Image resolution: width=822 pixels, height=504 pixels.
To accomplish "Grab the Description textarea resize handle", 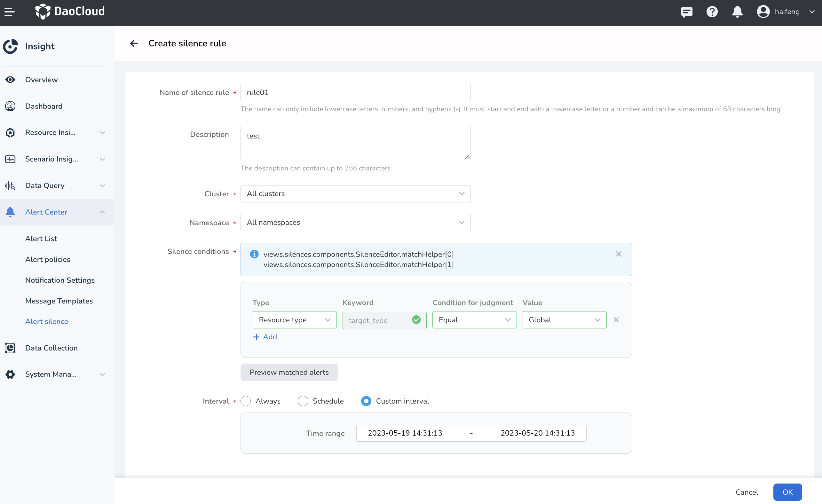I will (467, 157).
